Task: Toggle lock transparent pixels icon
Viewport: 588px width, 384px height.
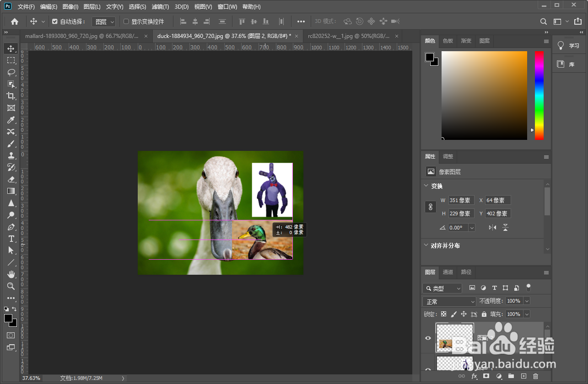Action: 443,314
